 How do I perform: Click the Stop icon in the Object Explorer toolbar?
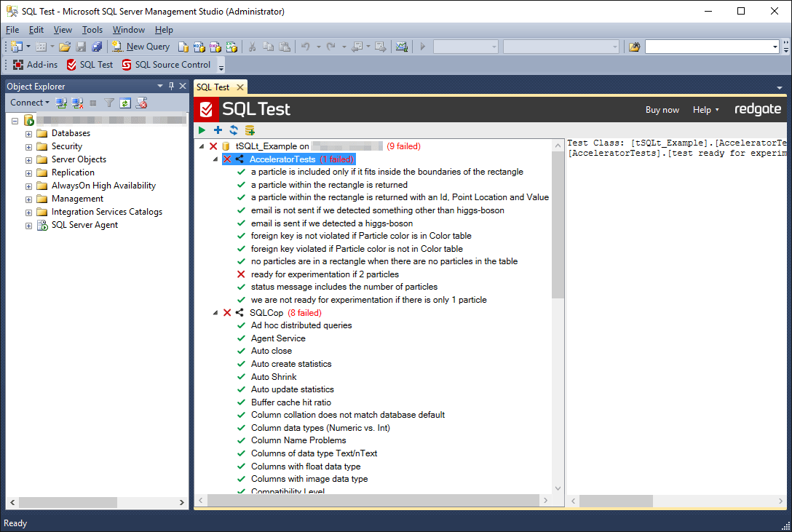93,103
